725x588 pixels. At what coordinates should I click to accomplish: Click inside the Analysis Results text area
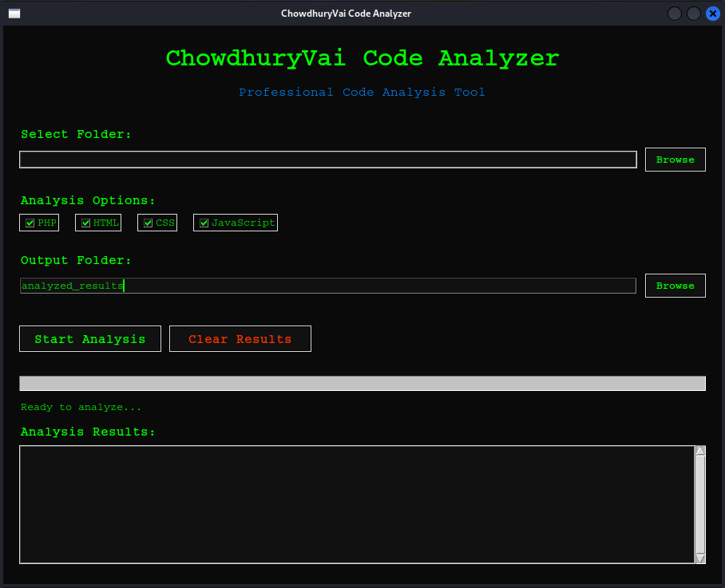coord(357,504)
